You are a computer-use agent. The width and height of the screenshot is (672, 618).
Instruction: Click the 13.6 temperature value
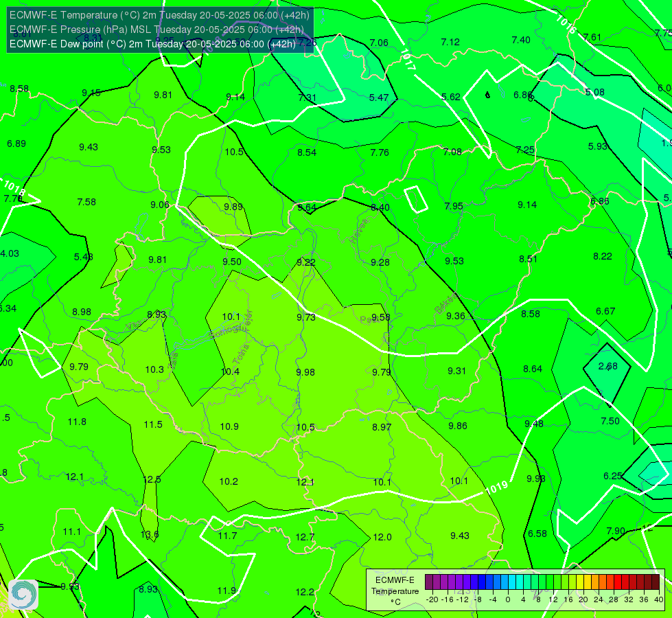pyautogui.click(x=150, y=535)
